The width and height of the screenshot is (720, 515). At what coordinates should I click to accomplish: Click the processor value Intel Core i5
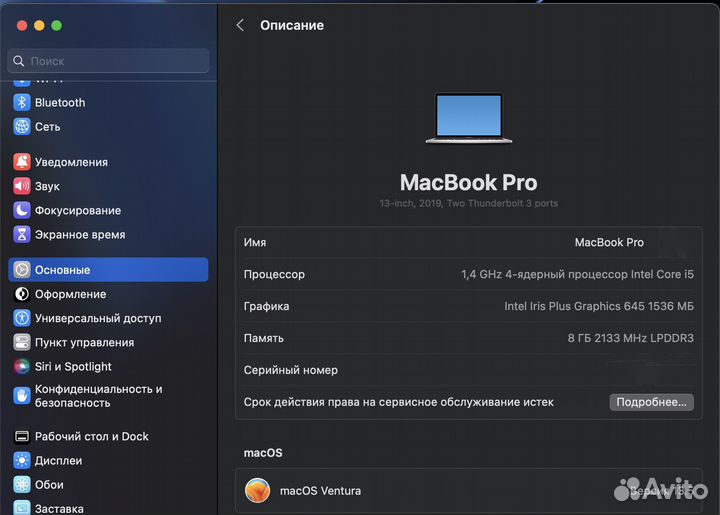(x=577, y=274)
